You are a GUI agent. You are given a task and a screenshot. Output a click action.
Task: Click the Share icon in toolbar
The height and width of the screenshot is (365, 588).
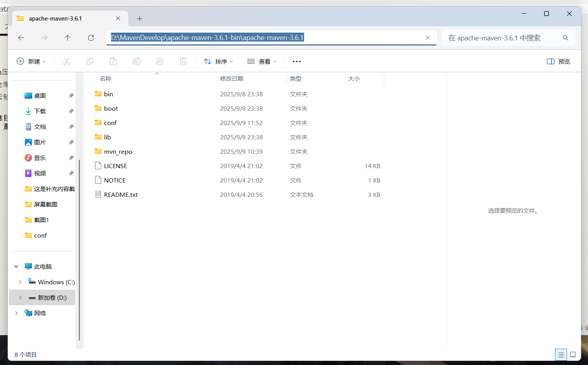pyautogui.click(x=160, y=61)
